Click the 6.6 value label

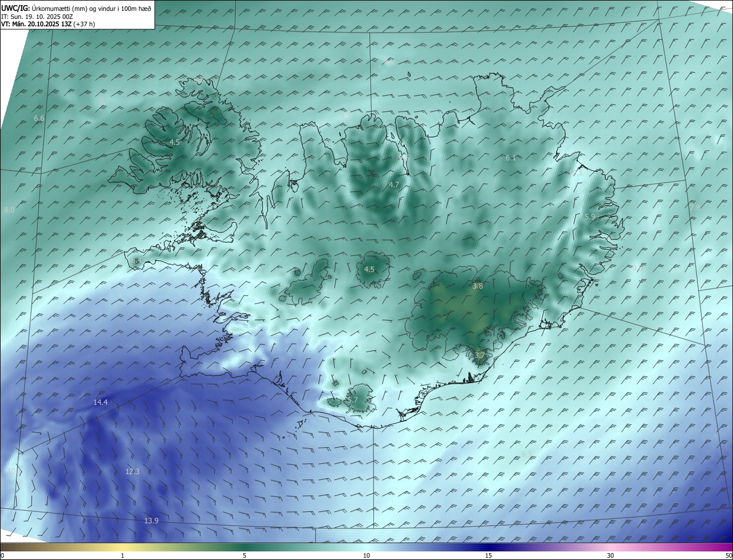pos(39,118)
